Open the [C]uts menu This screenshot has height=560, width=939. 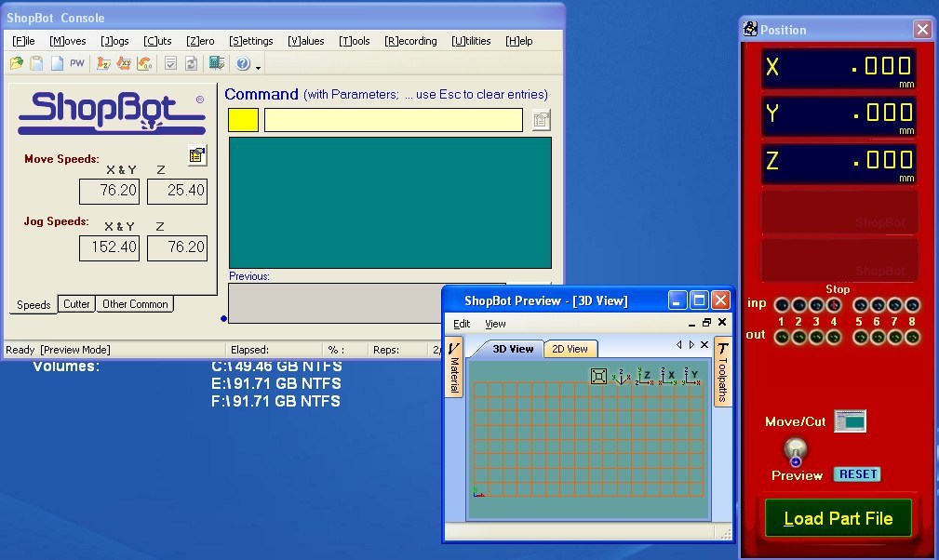(x=157, y=41)
